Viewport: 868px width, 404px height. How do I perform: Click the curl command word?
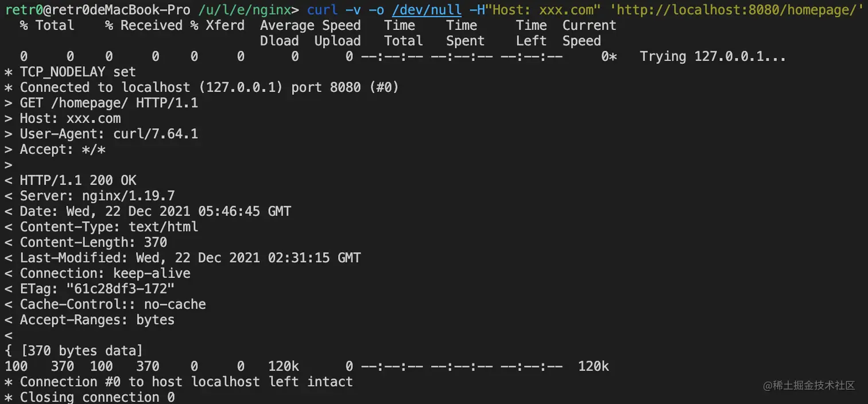click(x=323, y=10)
